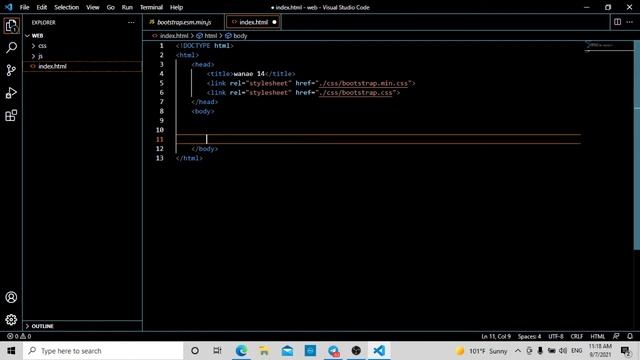Open the Go menu
This screenshot has height=360, width=640.
(x=111, y=7)
